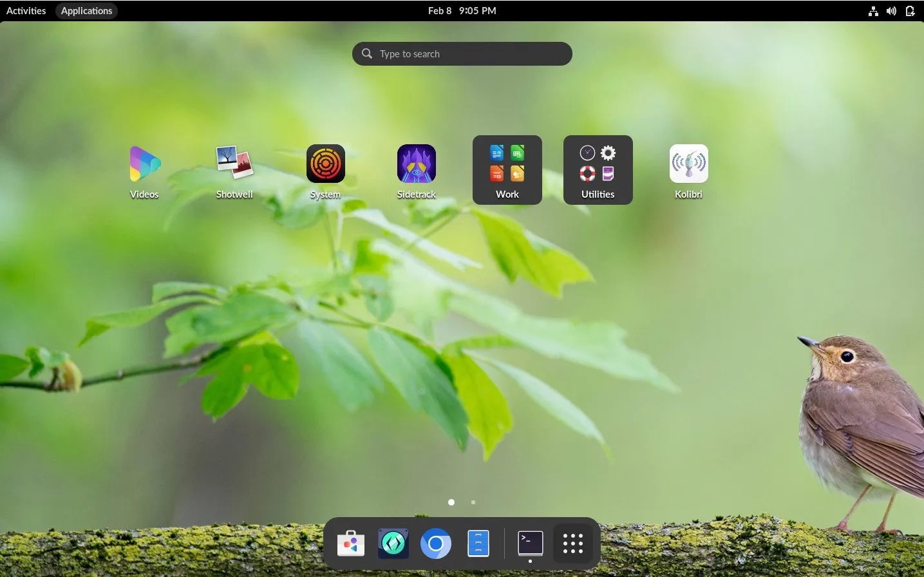
Task: Click the Feb 8 clock to open calendar
Action: pyautogui.click(x=462, y=10)
